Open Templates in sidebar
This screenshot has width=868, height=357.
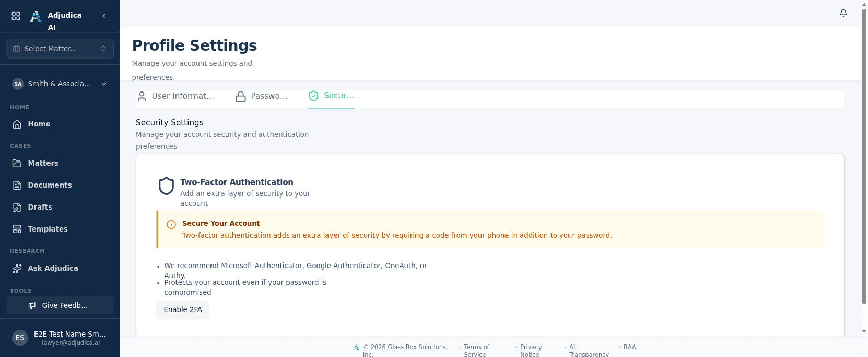tap(60, 229)
